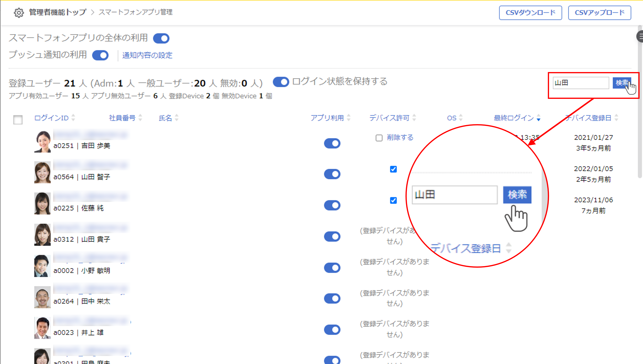Open 管理者機能トップ breadcrumb link
The width and height of the screenshot is (643, 364).
58,12
